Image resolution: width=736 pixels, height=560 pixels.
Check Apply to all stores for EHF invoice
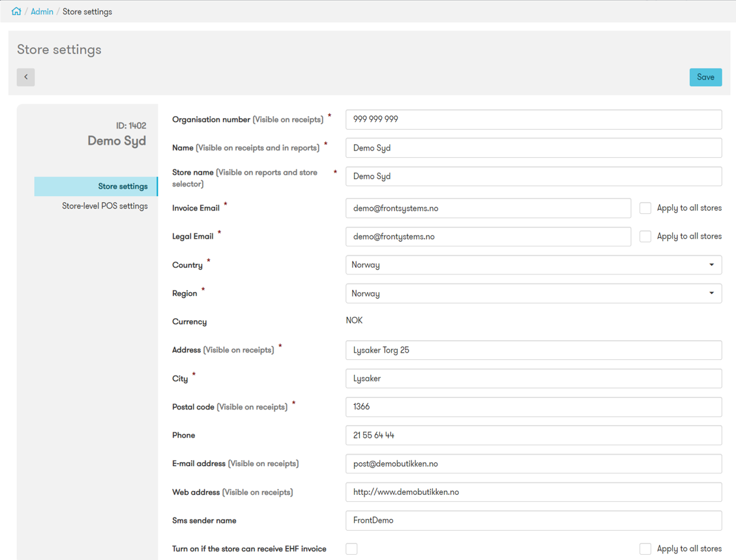pos(645,549)
